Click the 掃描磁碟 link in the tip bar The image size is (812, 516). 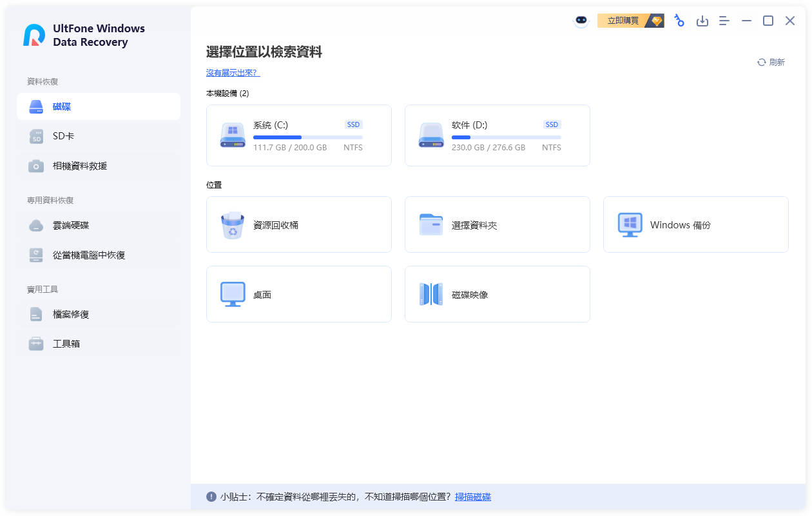pos(472,497)
